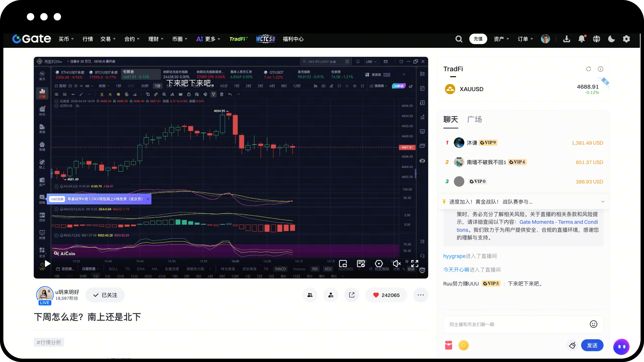The height and width of the screenshot is (362, 644).
Task: Open the 资产 dropdown menu
Action: tap(501, 39)
